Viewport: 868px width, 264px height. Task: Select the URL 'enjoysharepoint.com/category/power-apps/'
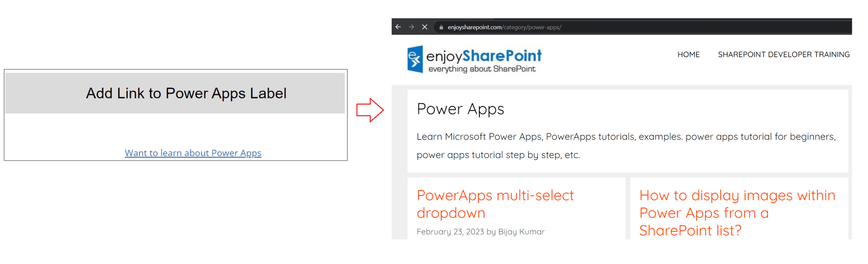(x=504, y=27)
